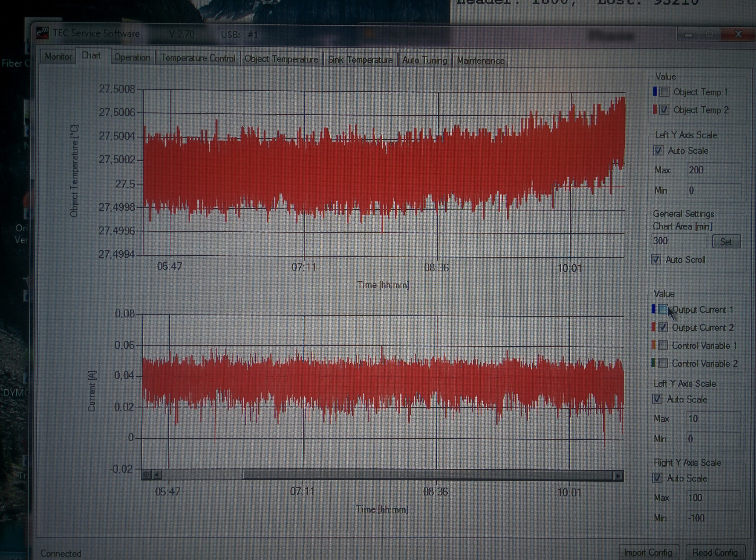Click the chart scrollbar right arrow
The image size is (756, 560).
point(618,476)
